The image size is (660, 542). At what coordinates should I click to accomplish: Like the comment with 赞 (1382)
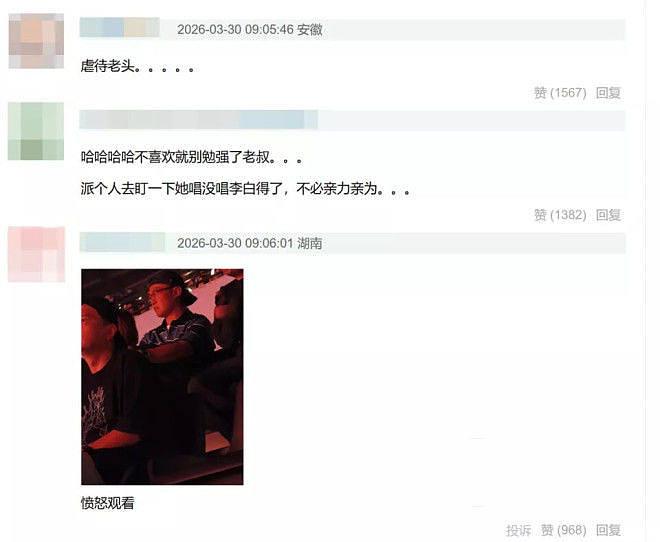tap(560, 215)
